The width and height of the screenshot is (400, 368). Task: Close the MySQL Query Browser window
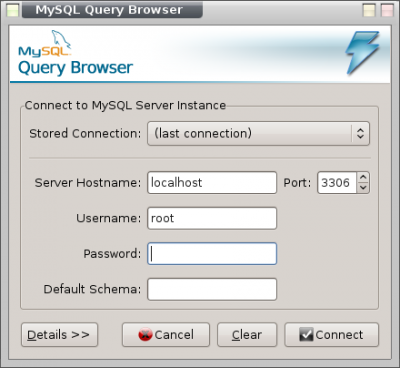387,10
